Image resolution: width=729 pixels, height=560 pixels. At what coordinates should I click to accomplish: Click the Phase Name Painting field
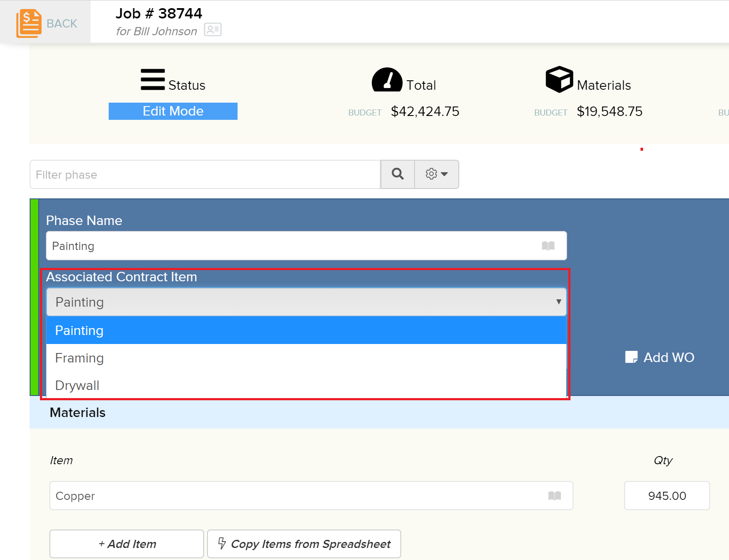306,246
